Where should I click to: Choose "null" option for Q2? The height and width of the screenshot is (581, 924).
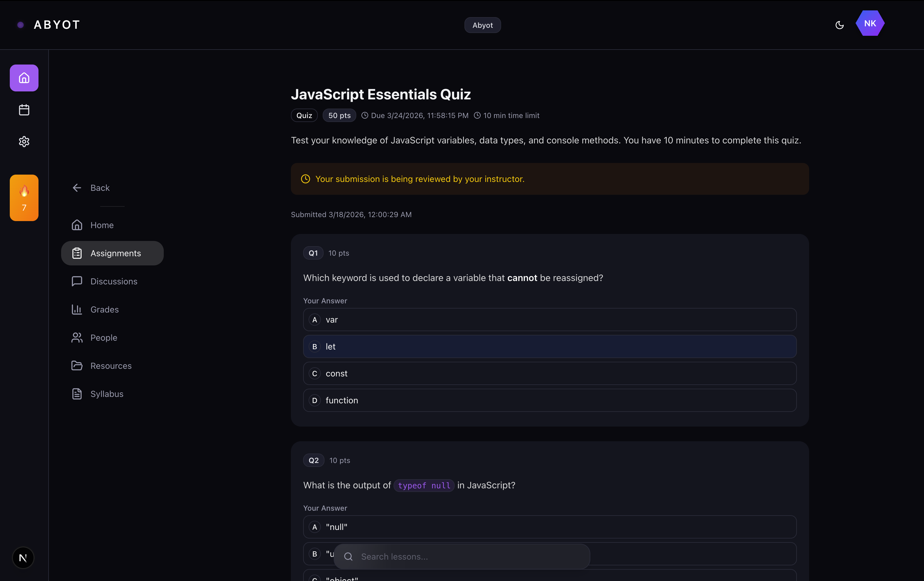[549, 527]
